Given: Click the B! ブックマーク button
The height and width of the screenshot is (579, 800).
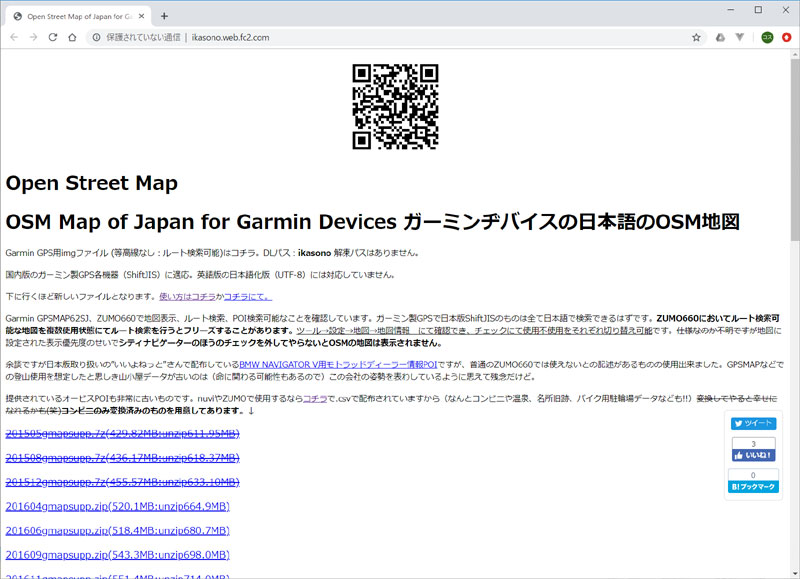Looking at the screenshot, I should (x=754, y=487).
